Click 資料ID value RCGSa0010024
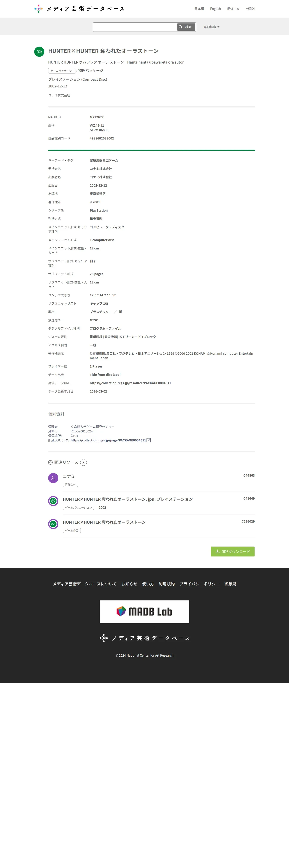 (x=81, y=431)
